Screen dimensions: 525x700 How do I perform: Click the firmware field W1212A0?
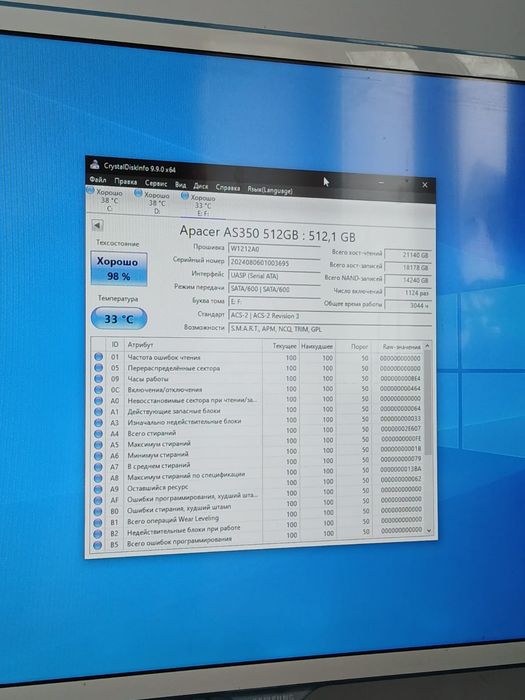pos(274,249)
